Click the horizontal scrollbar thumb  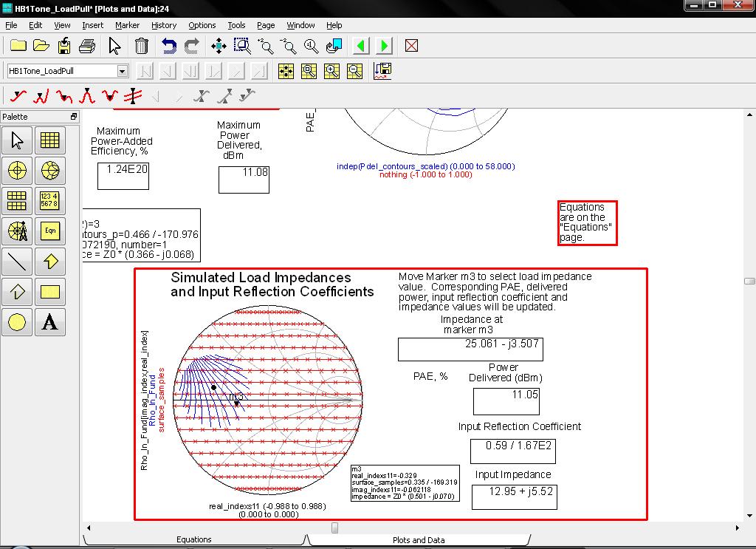(334, 528)
